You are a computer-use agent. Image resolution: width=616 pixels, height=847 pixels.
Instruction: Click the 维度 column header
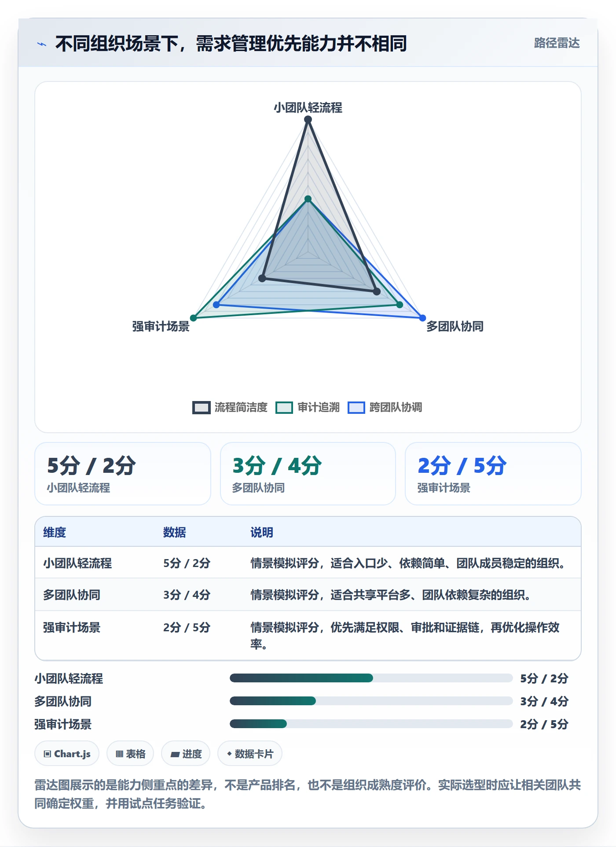click(x=55, y=532)
